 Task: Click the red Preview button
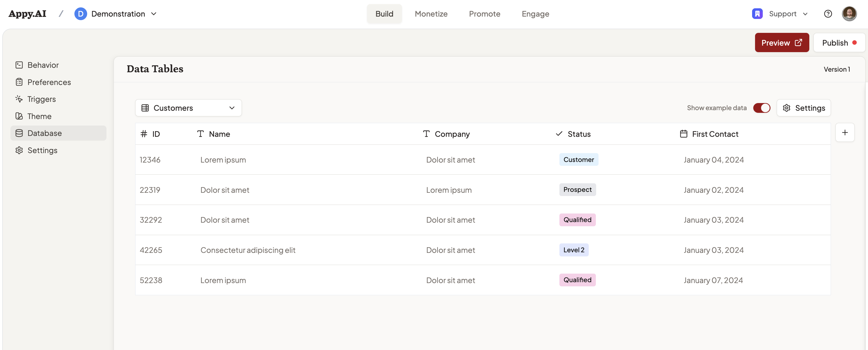(x=781, y=43)
